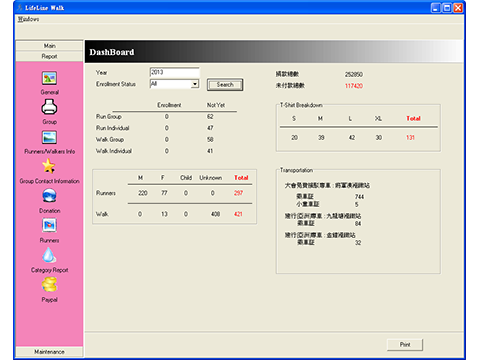Click the Group printer icon
The width and height of the screenshot is (480, 360).
(49, 107)
